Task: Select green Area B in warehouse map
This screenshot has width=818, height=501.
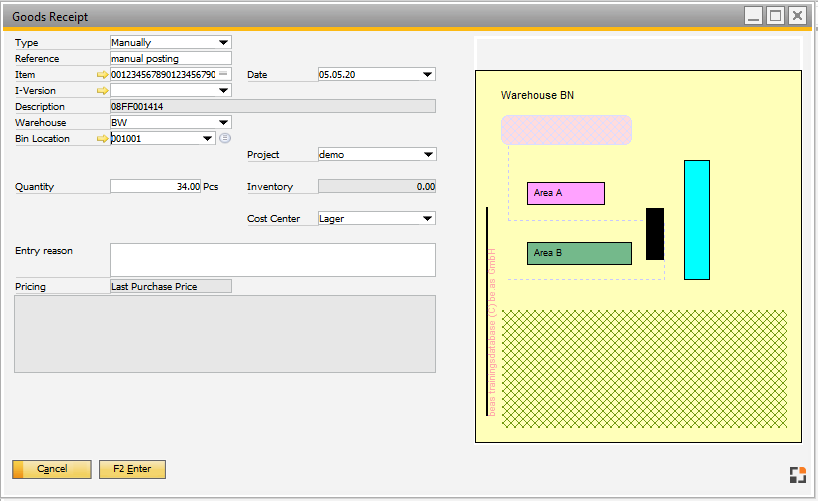Action: 579,253
